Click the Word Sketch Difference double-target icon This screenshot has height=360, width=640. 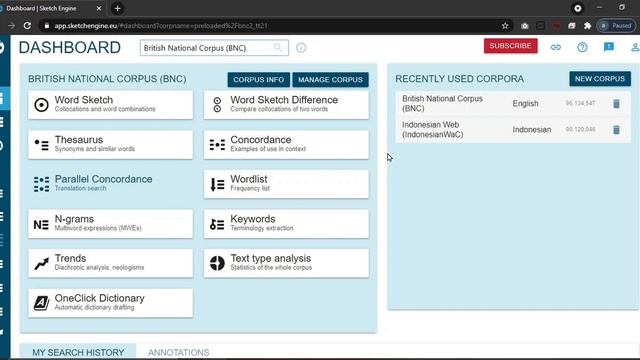point(217,105)
